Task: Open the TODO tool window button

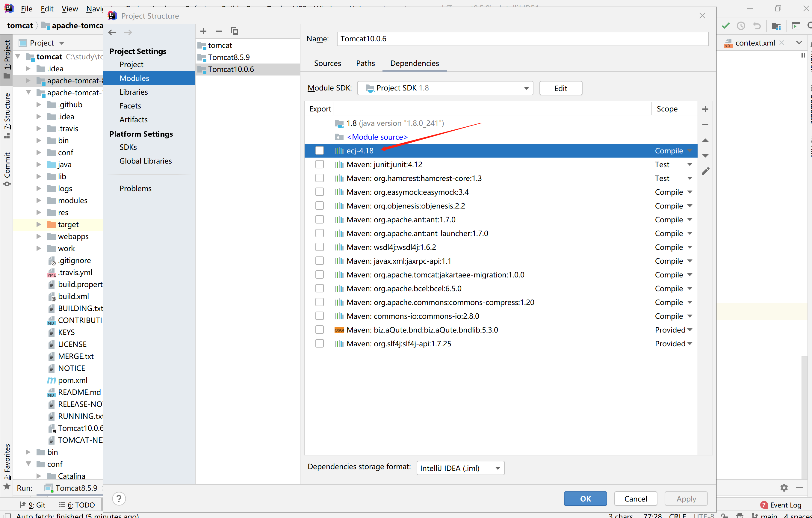Action: click(77, 505)
